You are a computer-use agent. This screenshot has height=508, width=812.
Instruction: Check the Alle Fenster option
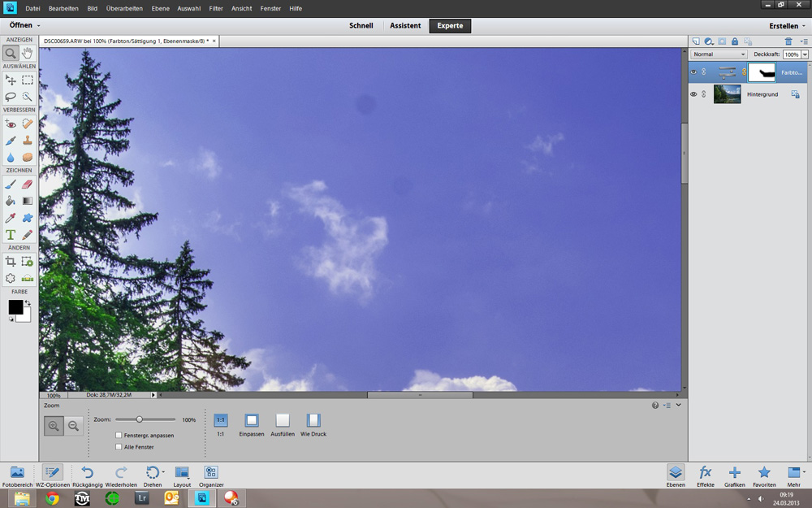(119, 447)
